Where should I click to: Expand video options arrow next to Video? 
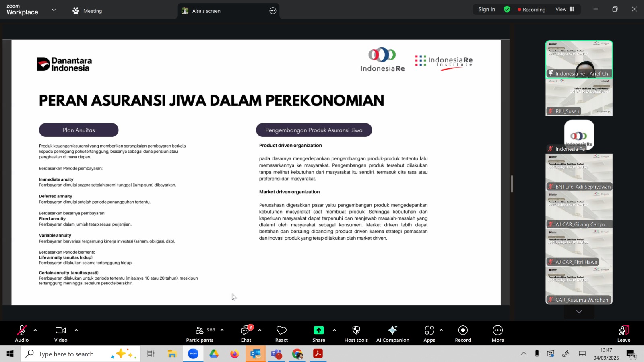pyautogui.click(x=76, y=330)
